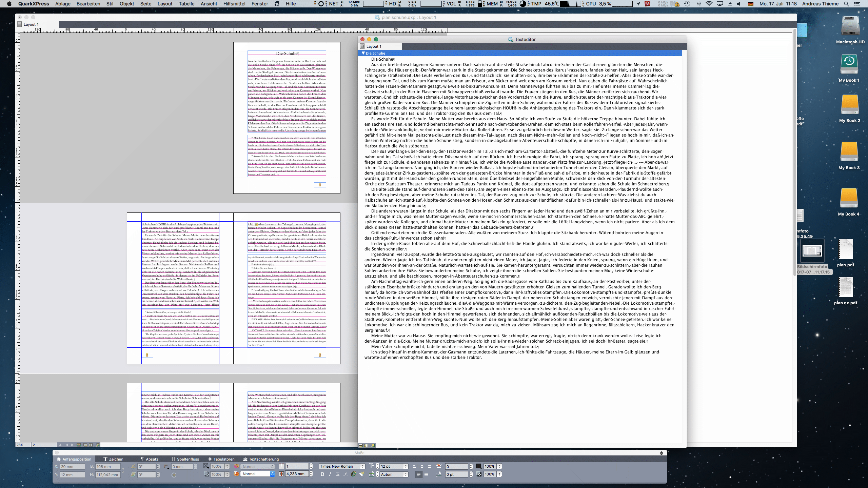The height and width of the screenshot is (488, 868).
Task: Click the font size icon
Action: point(372,466)
